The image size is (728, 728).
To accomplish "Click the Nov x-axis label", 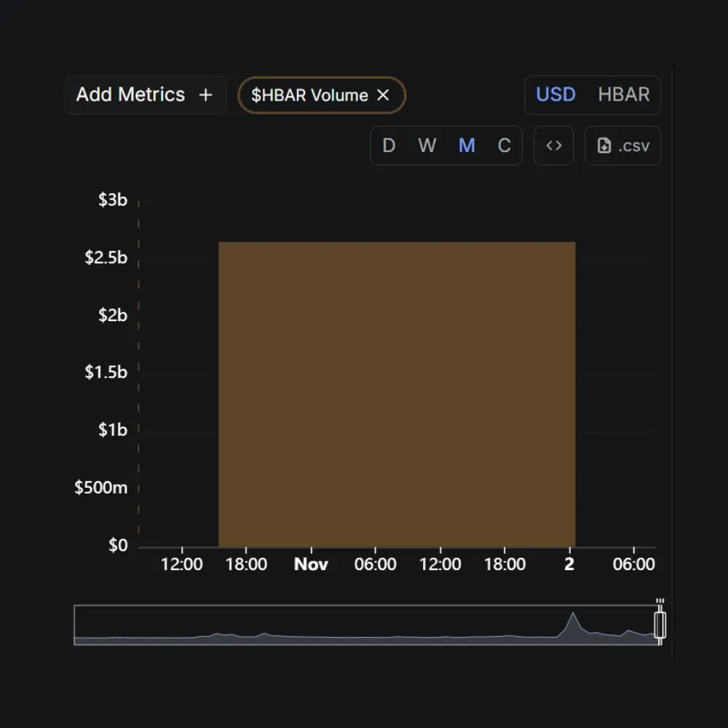I will tap(311, 564).
